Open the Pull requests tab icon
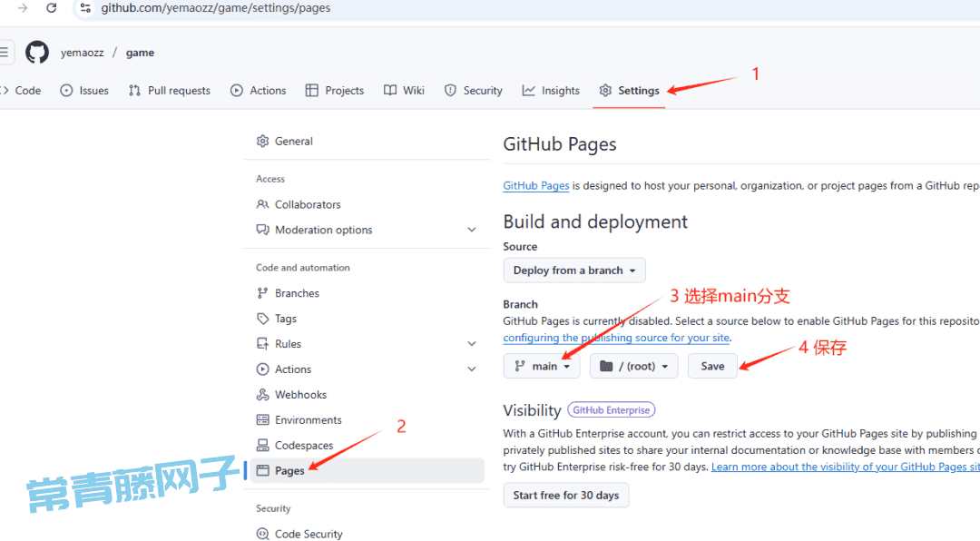 134,91
